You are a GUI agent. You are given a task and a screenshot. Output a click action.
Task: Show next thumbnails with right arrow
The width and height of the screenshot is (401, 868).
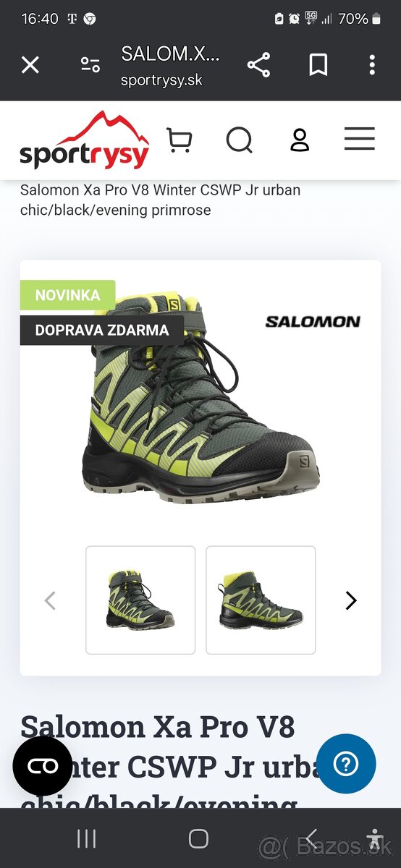pos(351,600)
